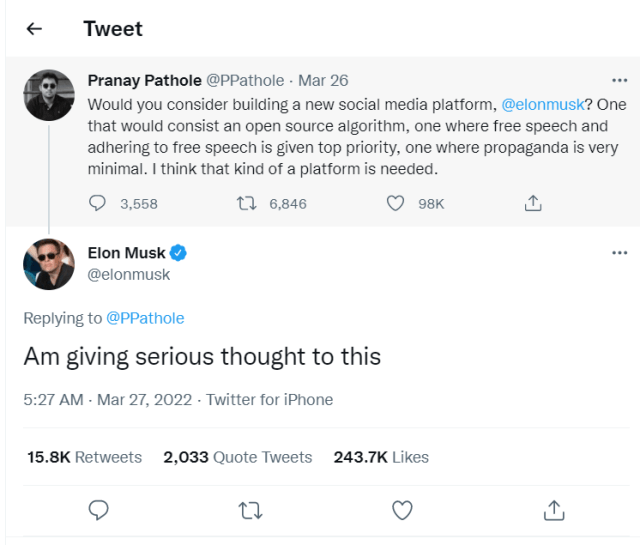The width and height of the screenshot is (640, 545).
Task: Like Elon Musk's tweet
Action: coord(402,510)
